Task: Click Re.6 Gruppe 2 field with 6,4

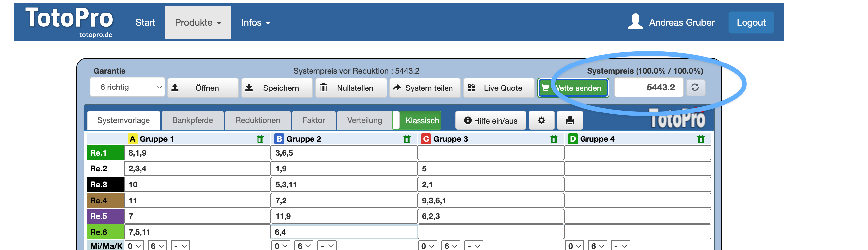Action: click(x=344, y=232)
